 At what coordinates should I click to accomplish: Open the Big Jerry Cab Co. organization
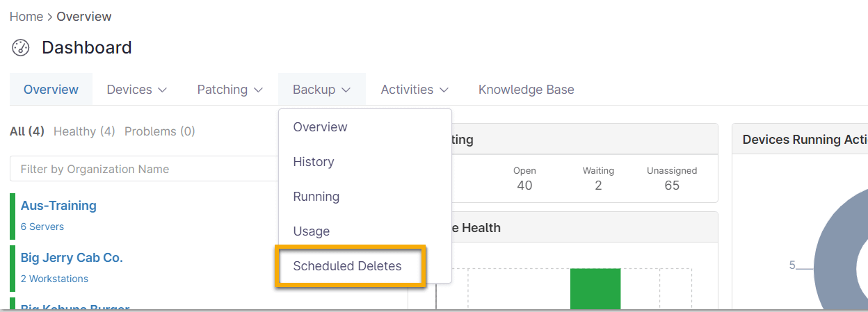(x=72, y=258)
